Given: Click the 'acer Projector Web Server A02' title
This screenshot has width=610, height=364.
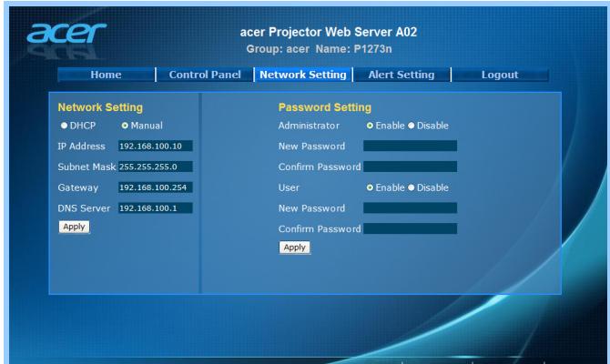Looking at the screenshot, I should (329, 32).
